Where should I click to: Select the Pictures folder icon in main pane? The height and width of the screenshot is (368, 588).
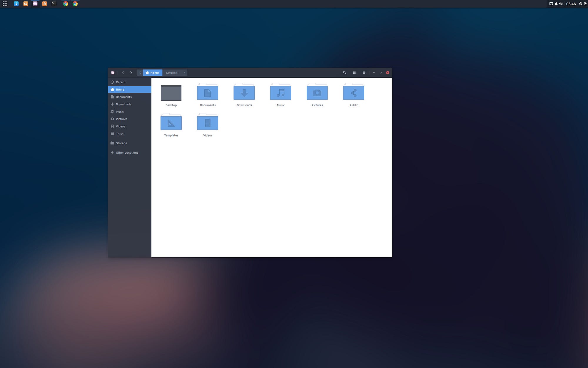coord(317,92)
